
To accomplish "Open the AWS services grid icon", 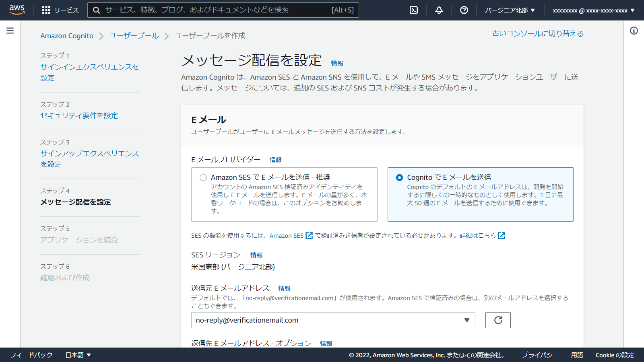I will [46, 10].
